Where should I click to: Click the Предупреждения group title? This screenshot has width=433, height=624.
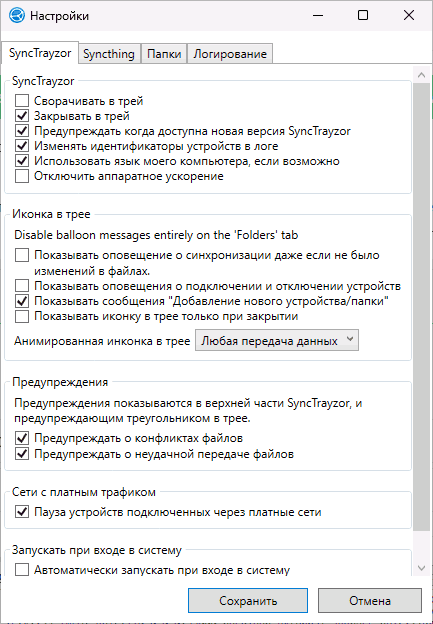60,382
